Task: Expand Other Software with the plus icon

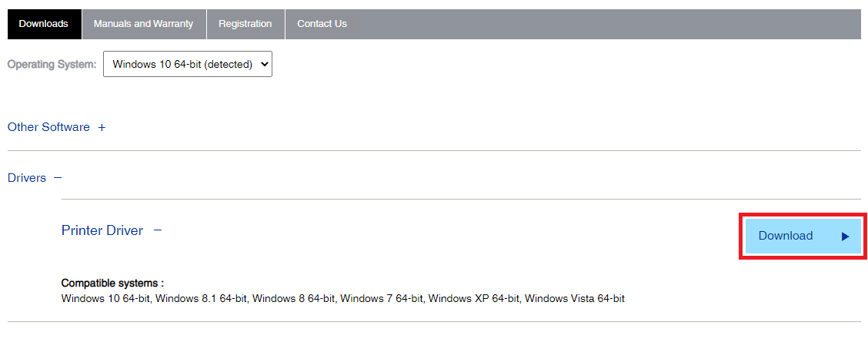Action: [102, 128]
